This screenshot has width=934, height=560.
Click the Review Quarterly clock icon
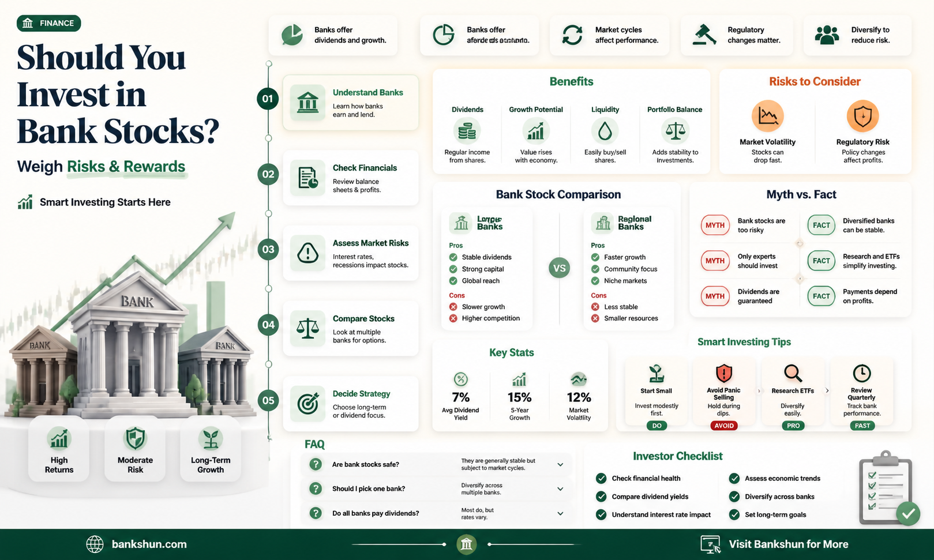tap(862, 373)
